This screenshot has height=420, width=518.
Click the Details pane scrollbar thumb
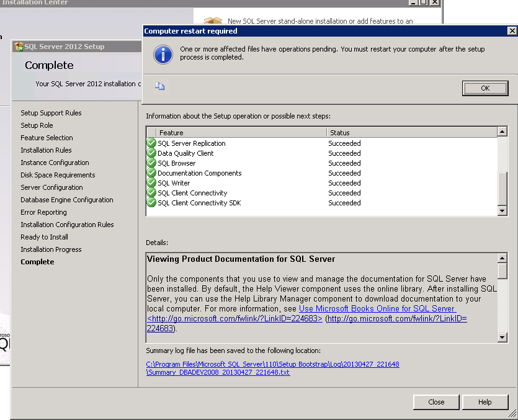click(x=502, y=271)
